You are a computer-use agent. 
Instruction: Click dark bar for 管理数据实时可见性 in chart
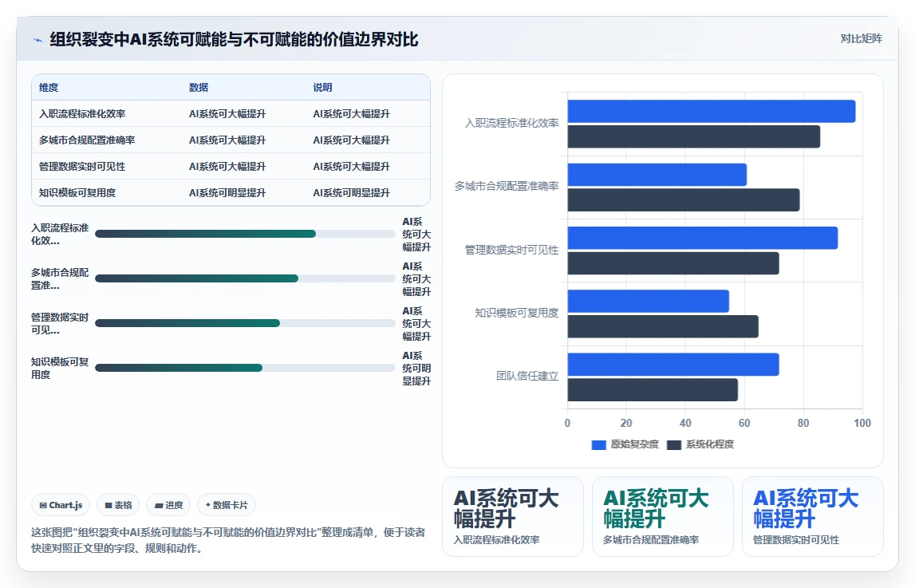[x=673, y=263]
